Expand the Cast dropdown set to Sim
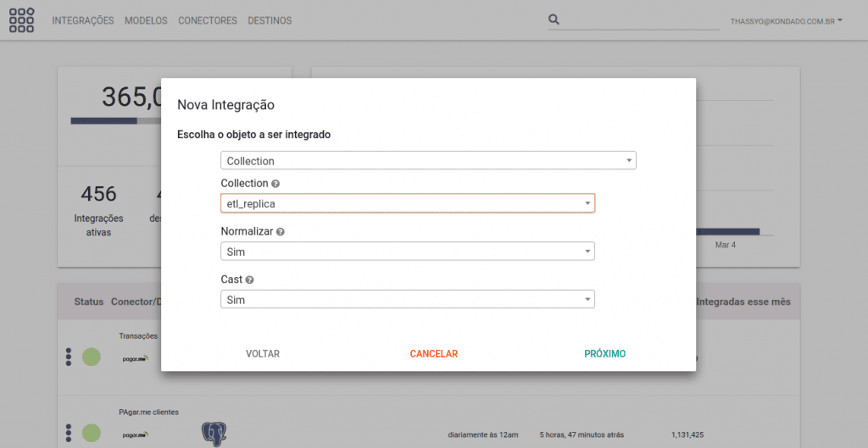Screen dimensions: 868x448 pyautogui.click(x=407, y=300)
